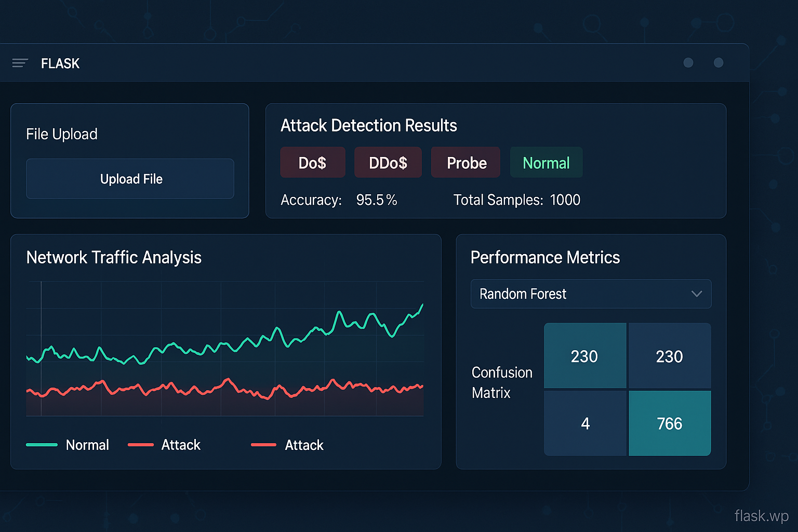Click the FLASK app title
The image size is (798, 532).
tap(60, 63)
